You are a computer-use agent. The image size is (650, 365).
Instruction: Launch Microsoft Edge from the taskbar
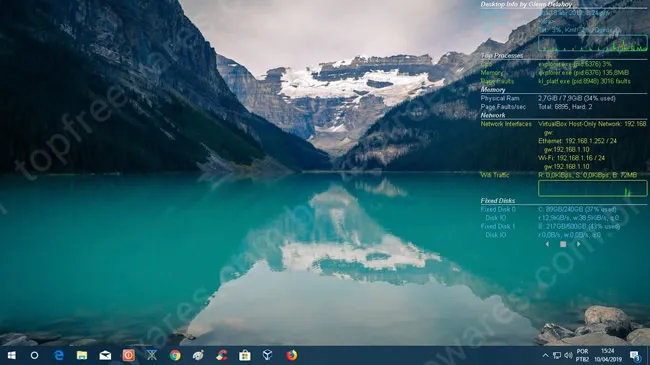pyautogui.click(x=59, y=355)
